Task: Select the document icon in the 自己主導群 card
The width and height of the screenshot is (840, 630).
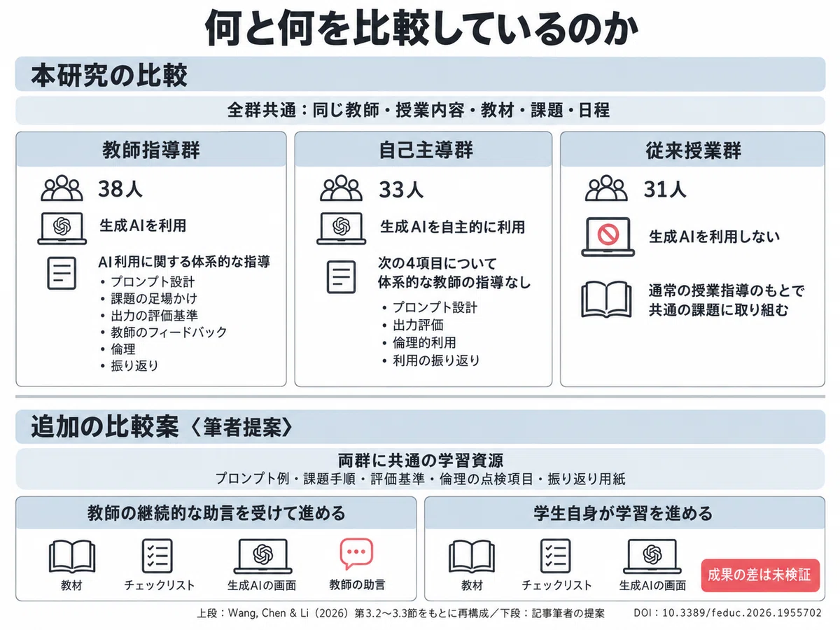Action: pyautogui.click(x=341, y=276)
